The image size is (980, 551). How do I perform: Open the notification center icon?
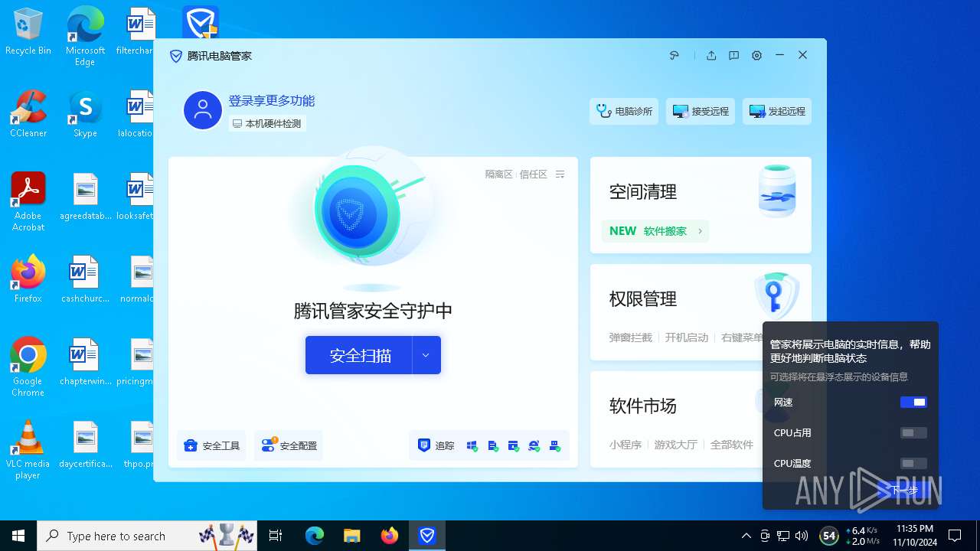coord(955,536)
